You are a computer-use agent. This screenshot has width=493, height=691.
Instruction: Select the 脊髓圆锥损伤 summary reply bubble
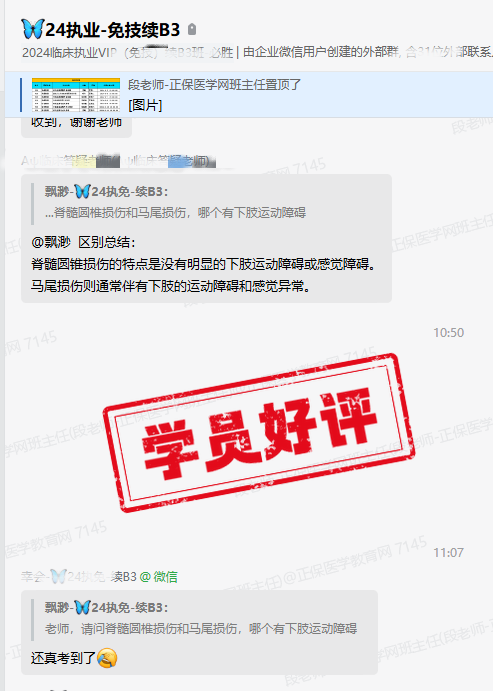point(206,238)
